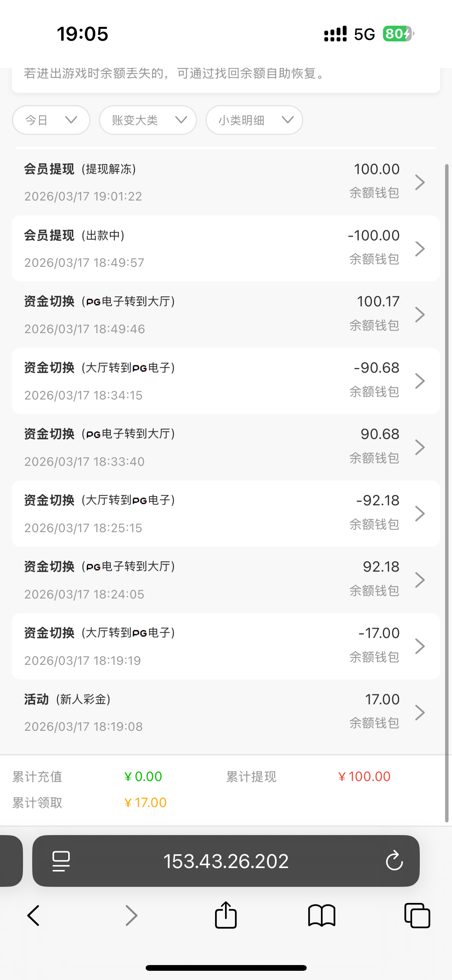
Task: Expand the 100.17 PG电子转到大厅 entry chevron
Action: point(420,315)
